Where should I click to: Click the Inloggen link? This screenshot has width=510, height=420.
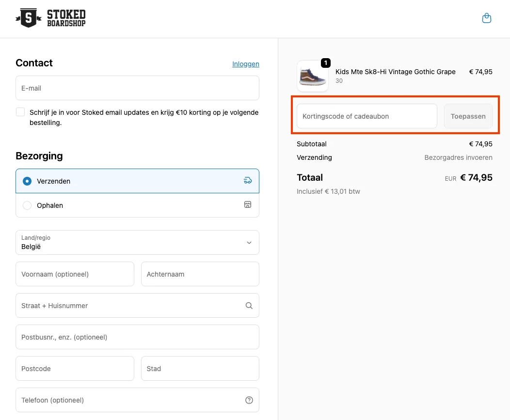(x=245, y=64)
